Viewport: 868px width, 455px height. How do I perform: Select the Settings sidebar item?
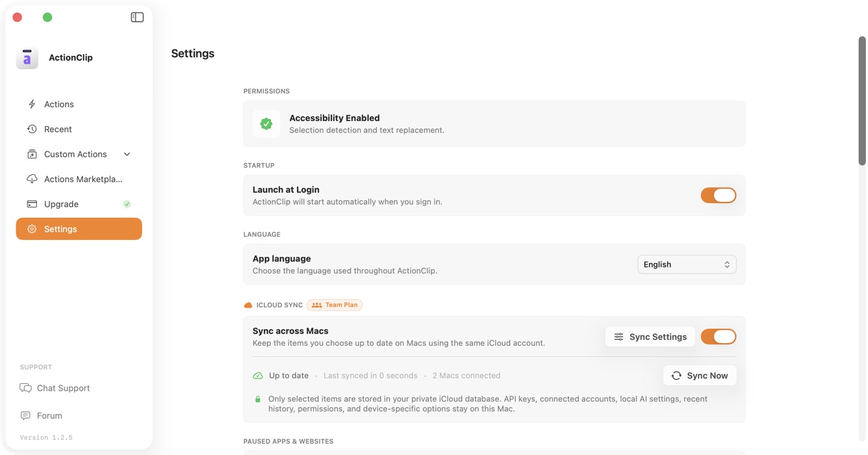(x=79, y=229)
